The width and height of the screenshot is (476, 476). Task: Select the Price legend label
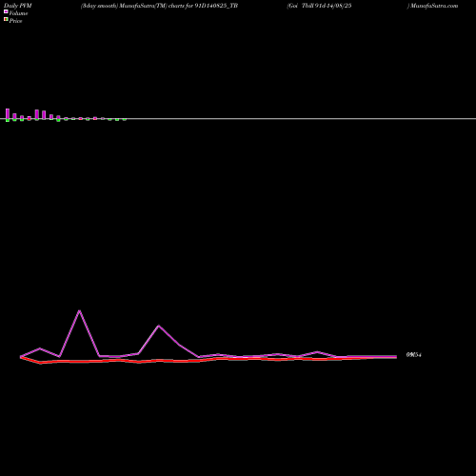pyautogui.click(x=15, y=21)
